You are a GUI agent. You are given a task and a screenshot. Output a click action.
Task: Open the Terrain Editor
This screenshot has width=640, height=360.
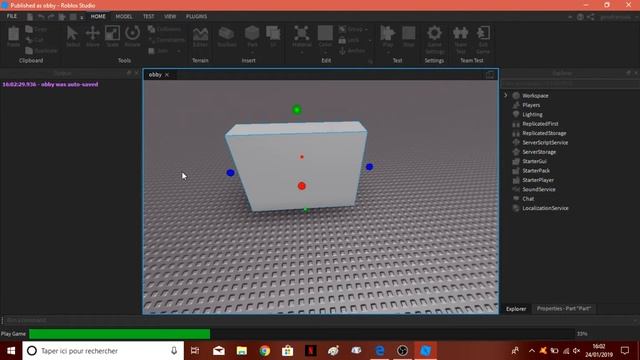[200, 37]
